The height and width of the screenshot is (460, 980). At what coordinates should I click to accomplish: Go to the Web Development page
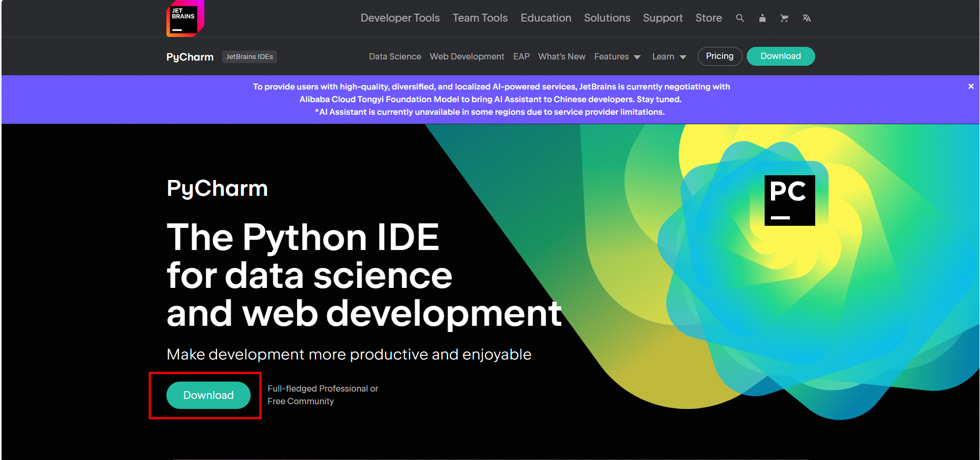click(x=467, y=56)
